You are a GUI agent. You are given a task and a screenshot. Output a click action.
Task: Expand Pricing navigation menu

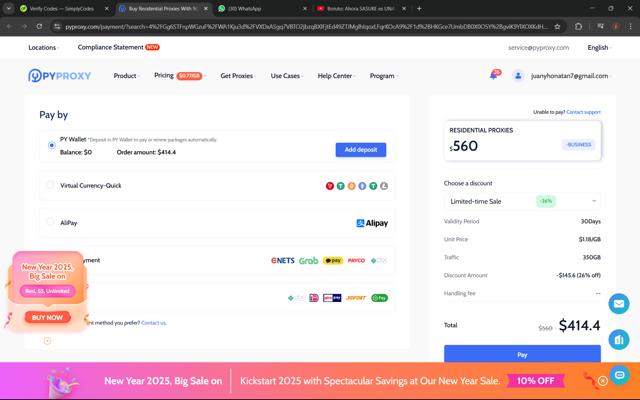180,76
